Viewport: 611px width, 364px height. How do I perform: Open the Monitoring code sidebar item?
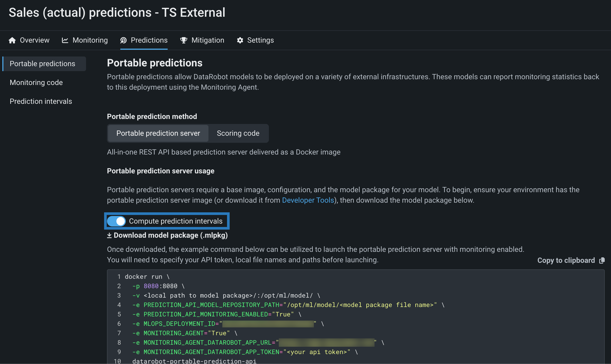pos(36,83)
